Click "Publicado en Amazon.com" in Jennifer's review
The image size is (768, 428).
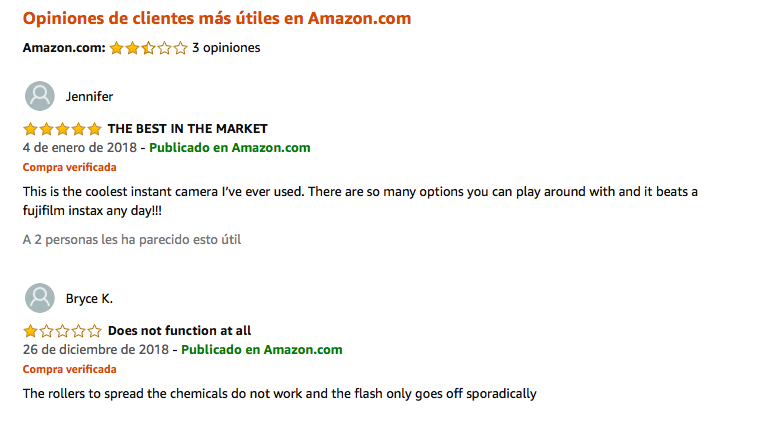click(230, 148)
